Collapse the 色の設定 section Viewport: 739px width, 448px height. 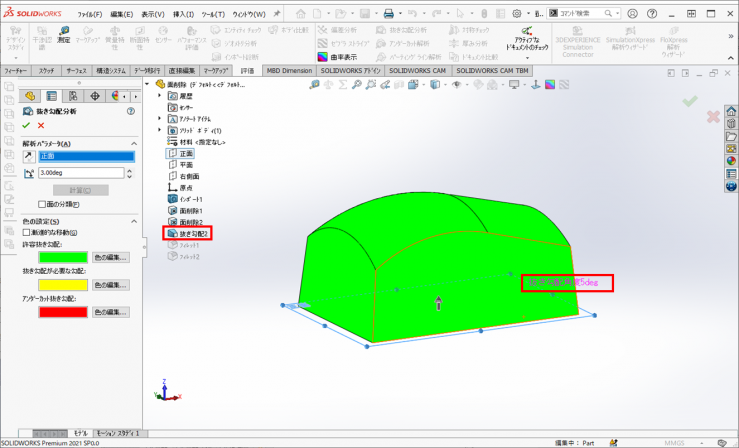[131, 221]
